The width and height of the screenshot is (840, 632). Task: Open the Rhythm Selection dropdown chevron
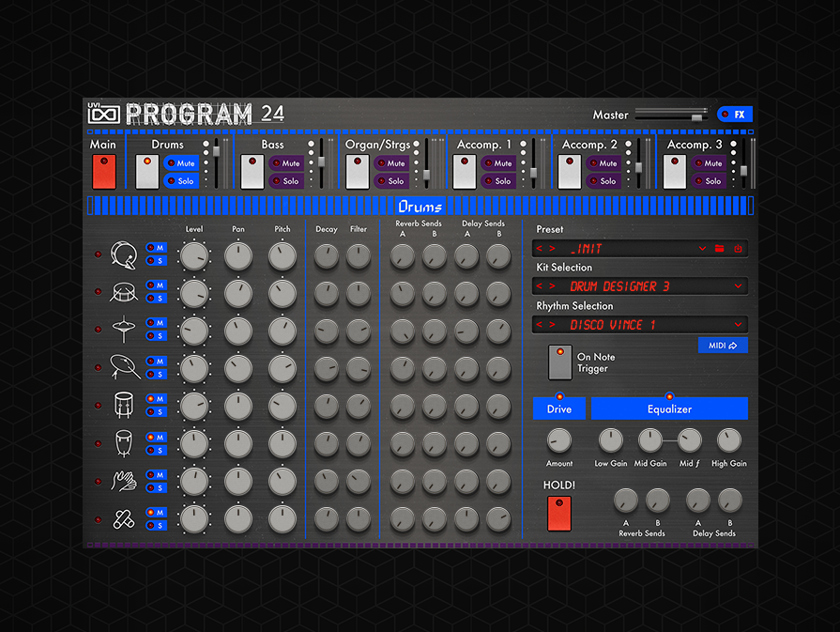(739, 325)
